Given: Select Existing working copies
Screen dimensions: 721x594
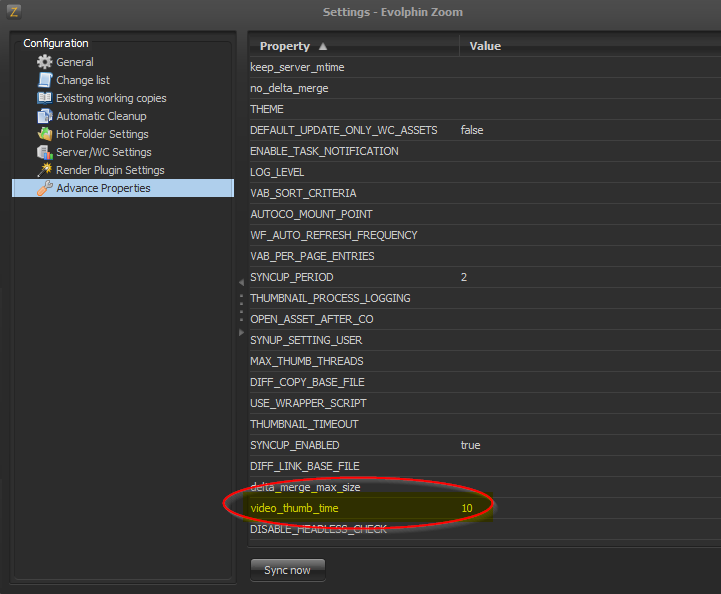Looking at the screenshot, I should pyautogui.click(x=111, y=98).
